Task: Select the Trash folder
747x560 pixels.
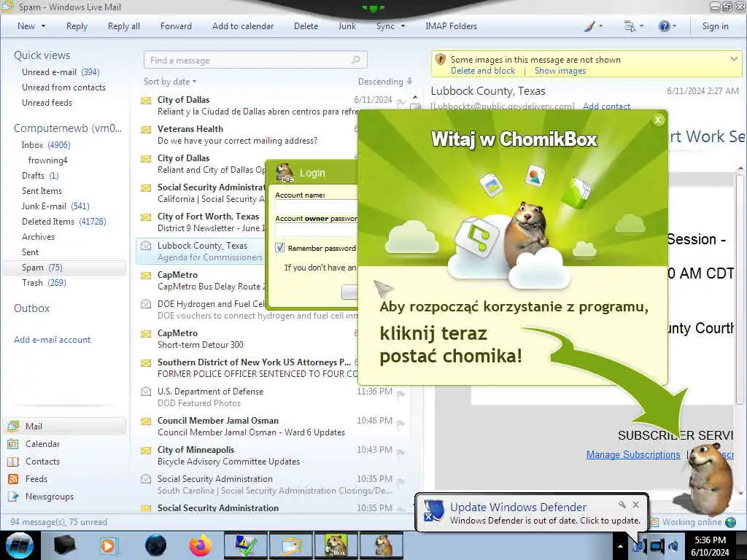Action: point(44,282)
